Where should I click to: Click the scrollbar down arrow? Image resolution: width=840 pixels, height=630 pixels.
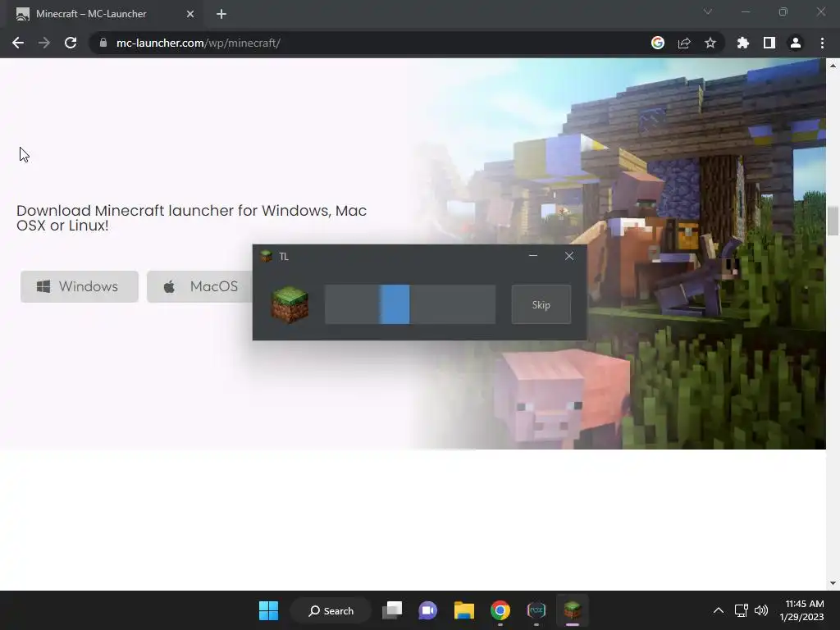[833, 583]
